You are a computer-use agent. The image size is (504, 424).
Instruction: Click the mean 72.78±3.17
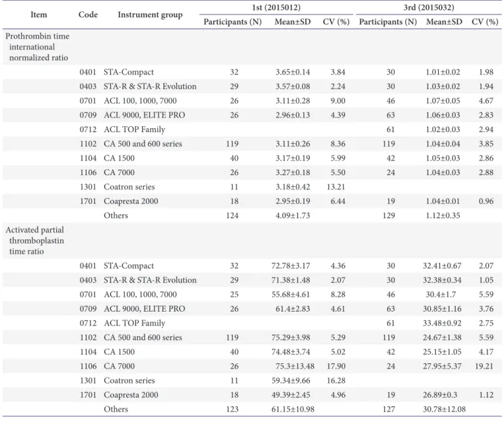point(291,266)
